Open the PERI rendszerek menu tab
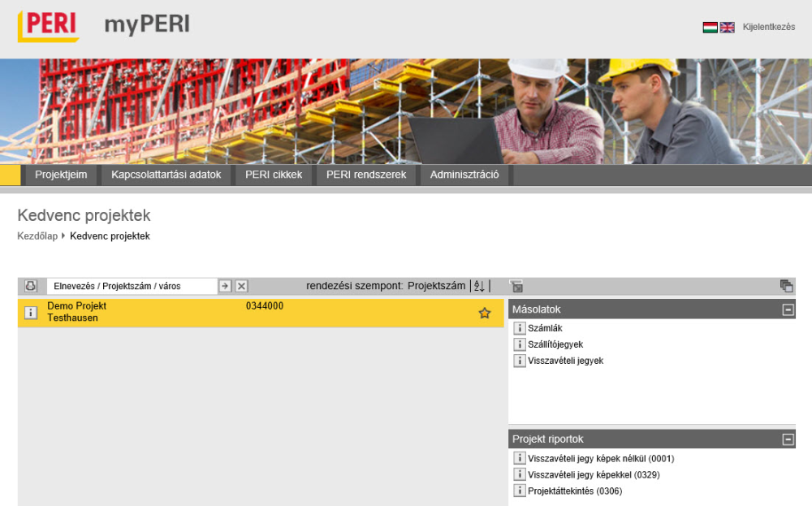 [x=365, y=175]
